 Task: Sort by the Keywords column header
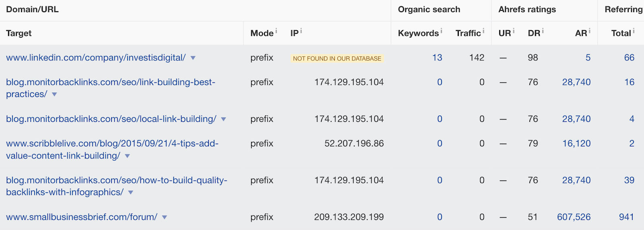click(x=418, y=33)
